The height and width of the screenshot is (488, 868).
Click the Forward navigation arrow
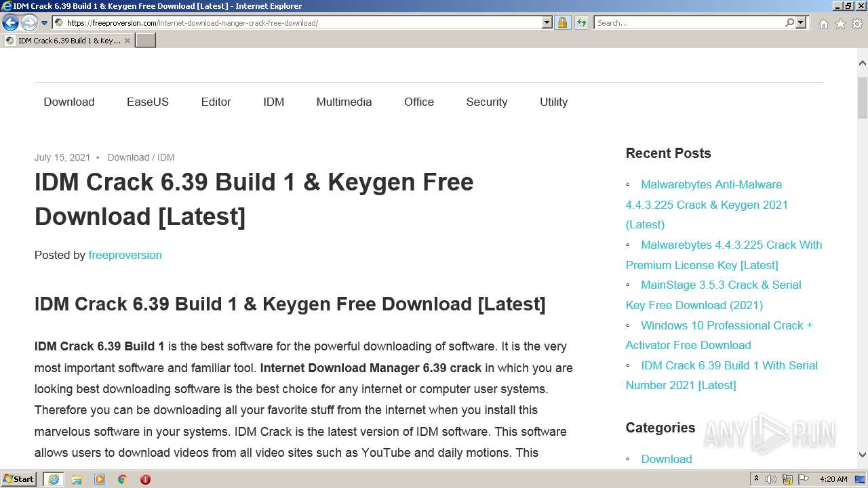[28, 23]
